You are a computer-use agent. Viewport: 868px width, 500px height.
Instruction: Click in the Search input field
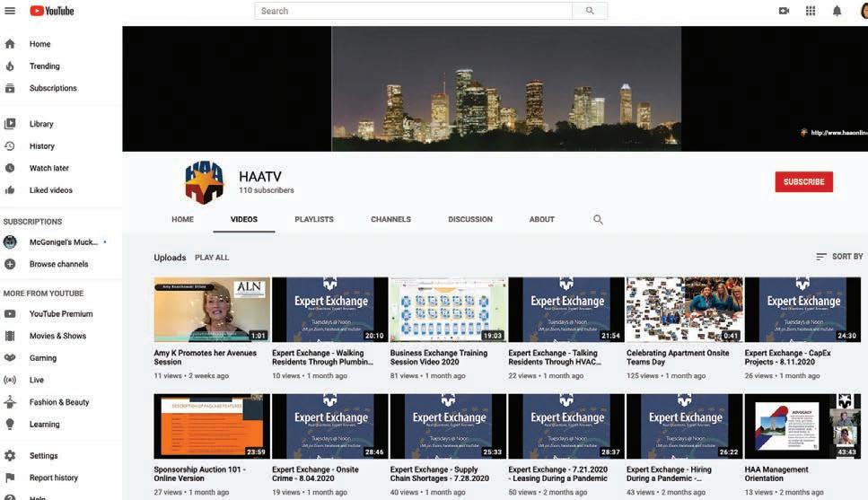(x=413, y=11)
